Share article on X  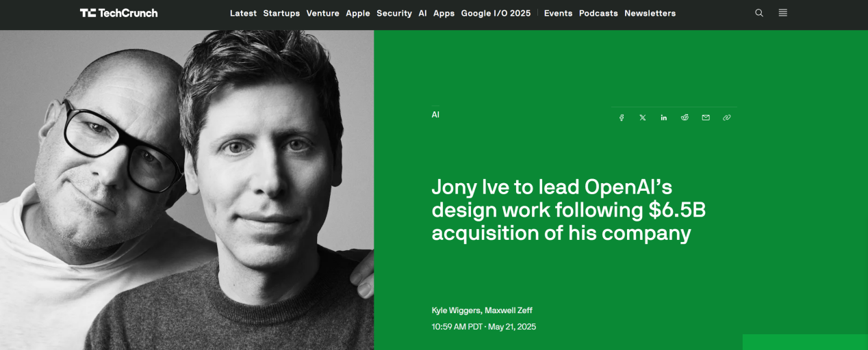[643, 118]
